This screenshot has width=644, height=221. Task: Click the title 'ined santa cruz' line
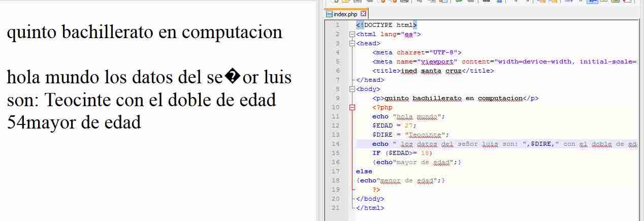pyautogui.click(x=433, y=71)
